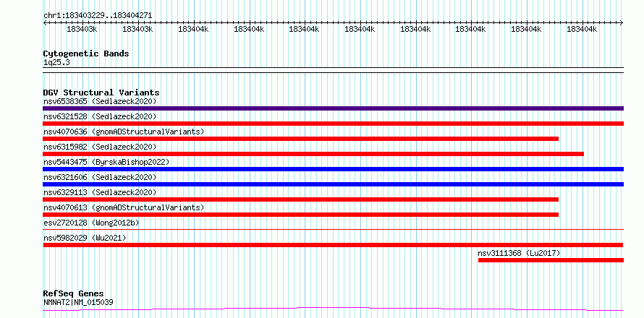Click the left arrow end of the ruler
The width and height of the screenshot is (644, 318).
45,23
